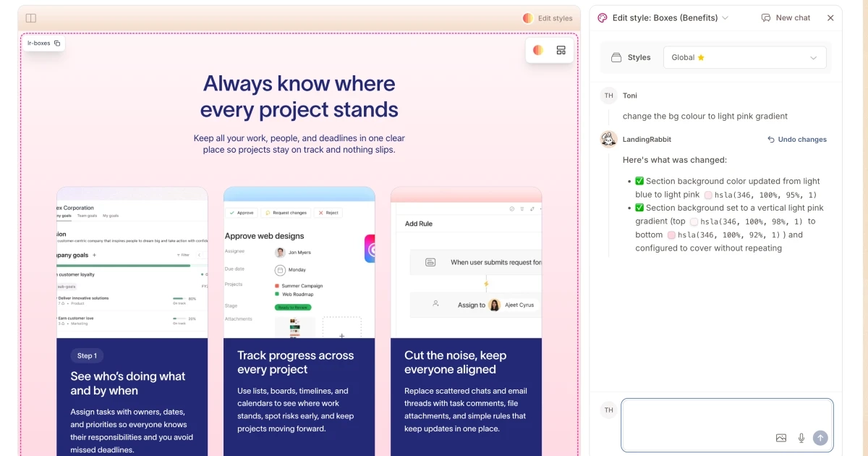The height and width of the screenshot is (456, 868).
Task: Click the hsla(346, 100%, 92%, 1) color swatch
Action: [x=671, y=235]
